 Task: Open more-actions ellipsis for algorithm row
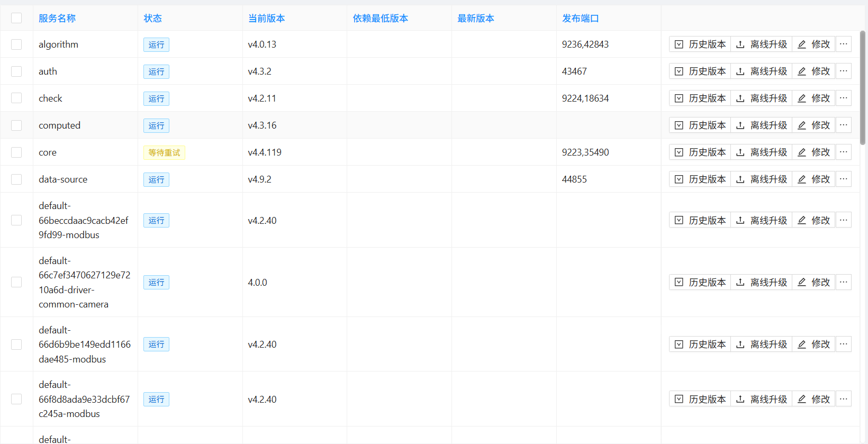(844, 44)
